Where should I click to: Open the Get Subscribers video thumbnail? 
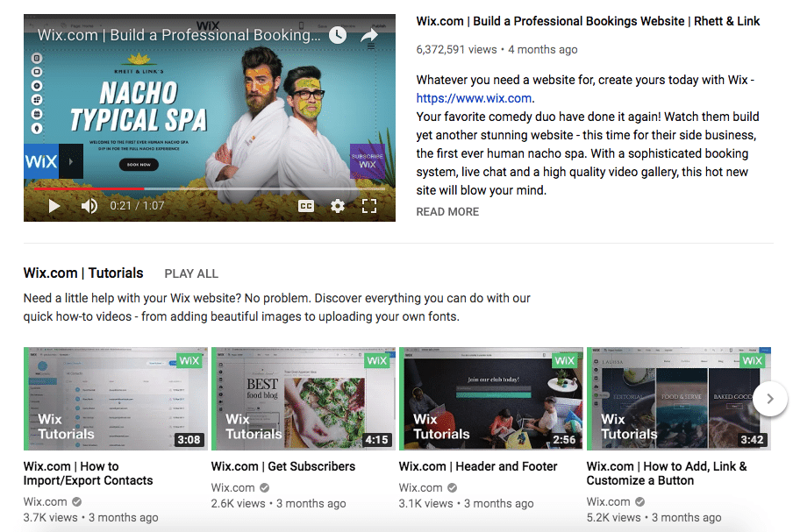point(304,399)
